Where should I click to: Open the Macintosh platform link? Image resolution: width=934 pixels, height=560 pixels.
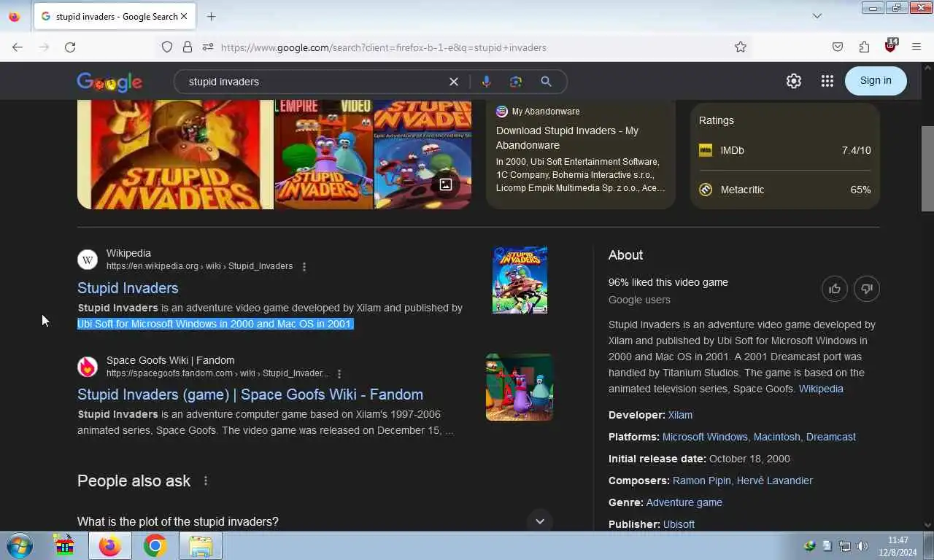click(776, 437)
